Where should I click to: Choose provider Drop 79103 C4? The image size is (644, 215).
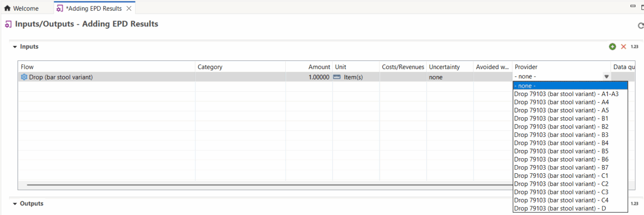tap(570, 200)
